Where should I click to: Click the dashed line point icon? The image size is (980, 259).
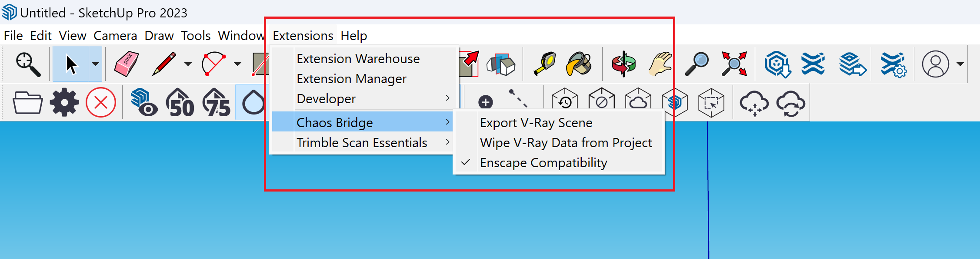(x=518, y=98)
